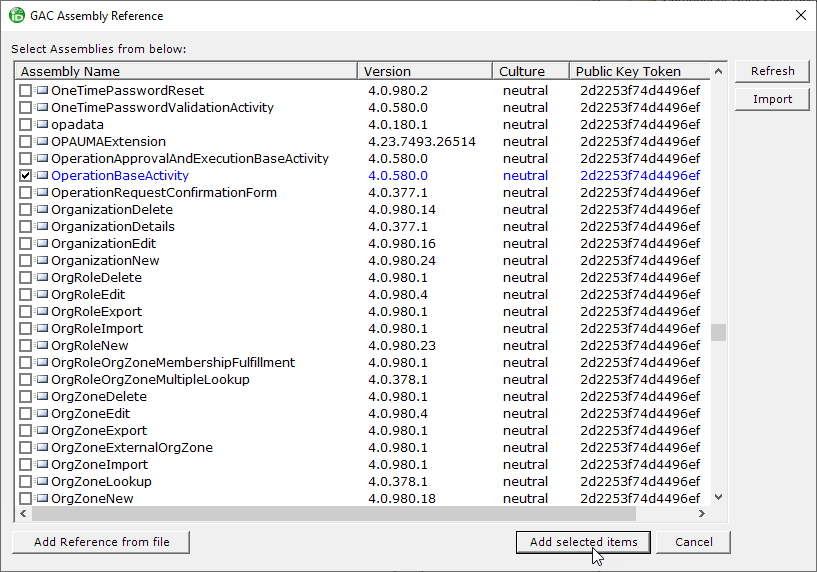Viewport: 817px width, 572px height.
Task: Click the assembly icon beside OrganizationDelete
Action: [x=42, y=210]
